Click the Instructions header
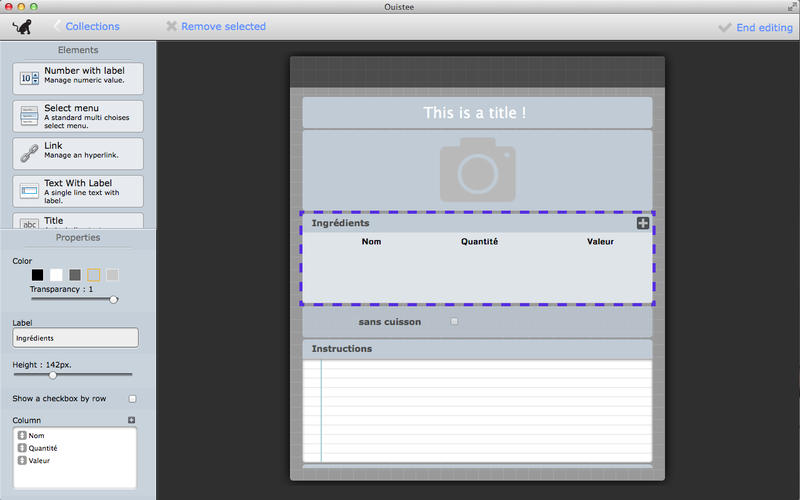The image size is (800, 500). tap(477, 349)
